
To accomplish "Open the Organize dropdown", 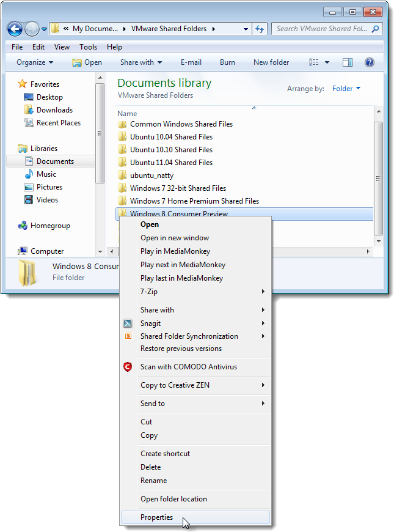I will (x=35, y=62).
